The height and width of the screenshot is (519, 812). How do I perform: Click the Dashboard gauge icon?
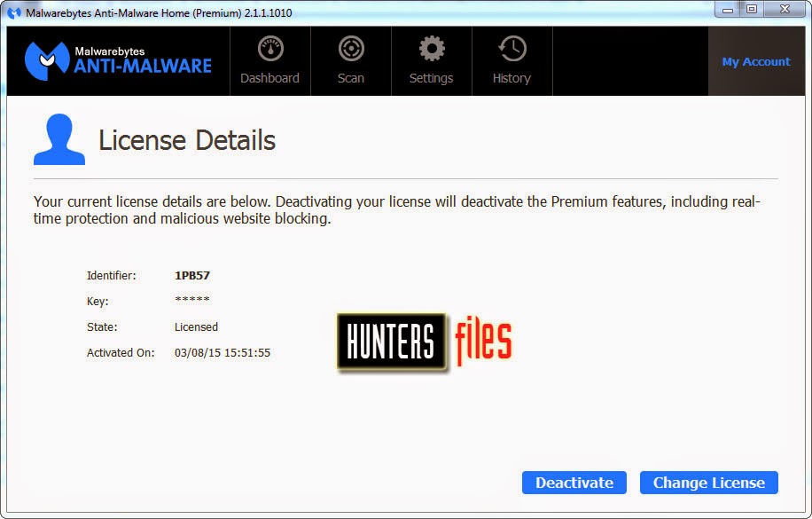tap(270, 49)
